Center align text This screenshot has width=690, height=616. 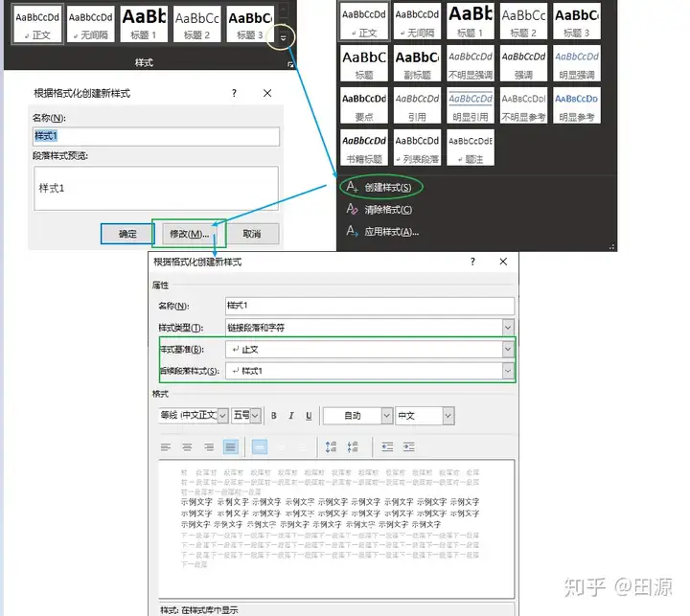click(187, 447)
